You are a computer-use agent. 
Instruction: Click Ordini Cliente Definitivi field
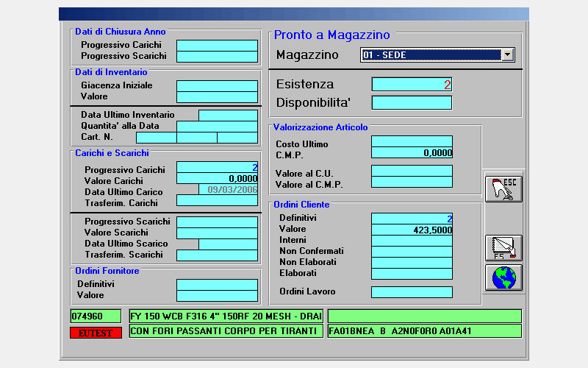click(412, 219)
